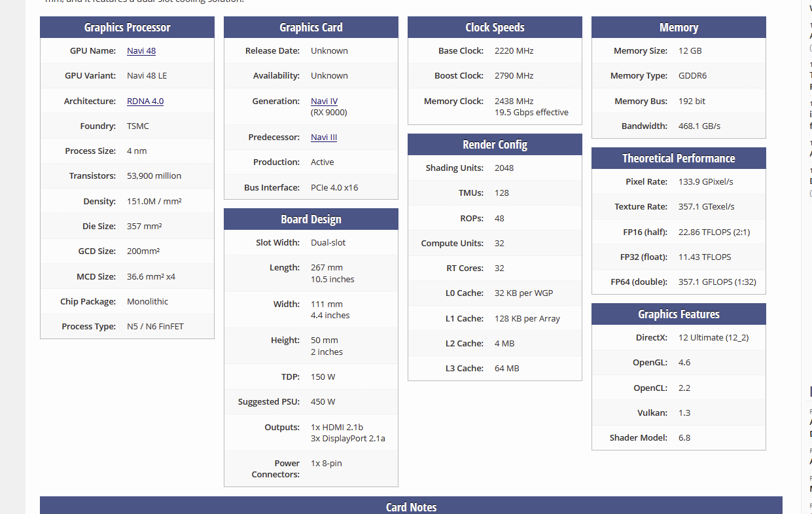The height and width of the screenshot is (514, 812).
Task: Select FP16 value 22.86 TFLOPS (2:1)
Action: (715, 232)
